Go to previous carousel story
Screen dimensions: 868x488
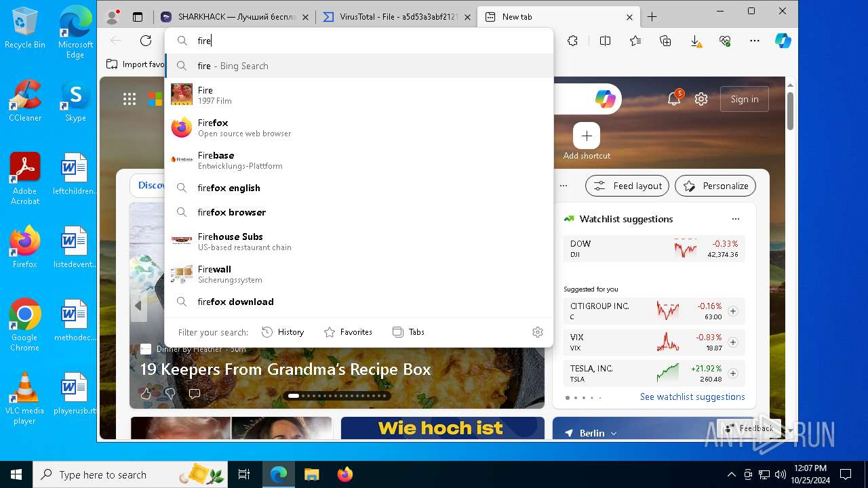coord(138,306)
